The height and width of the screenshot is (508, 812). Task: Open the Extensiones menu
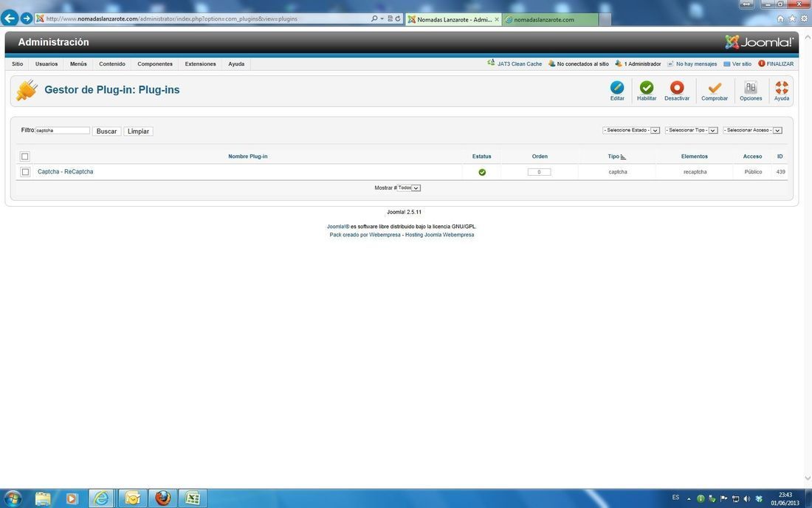tap(200, 63)
